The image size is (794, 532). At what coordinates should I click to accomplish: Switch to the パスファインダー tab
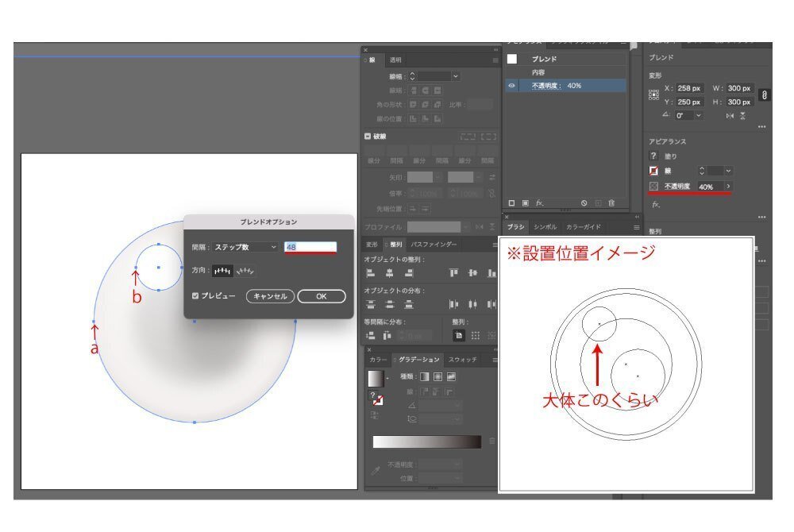click(434, 245)
